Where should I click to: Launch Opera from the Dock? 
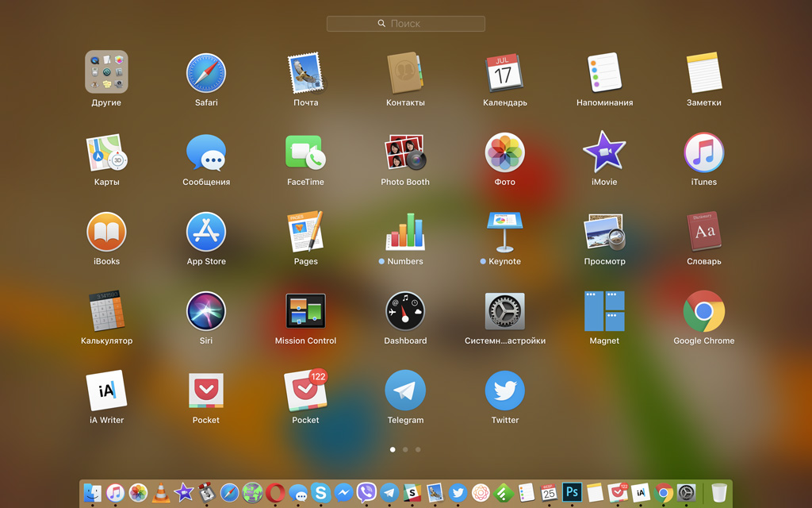tap(275, 492)
